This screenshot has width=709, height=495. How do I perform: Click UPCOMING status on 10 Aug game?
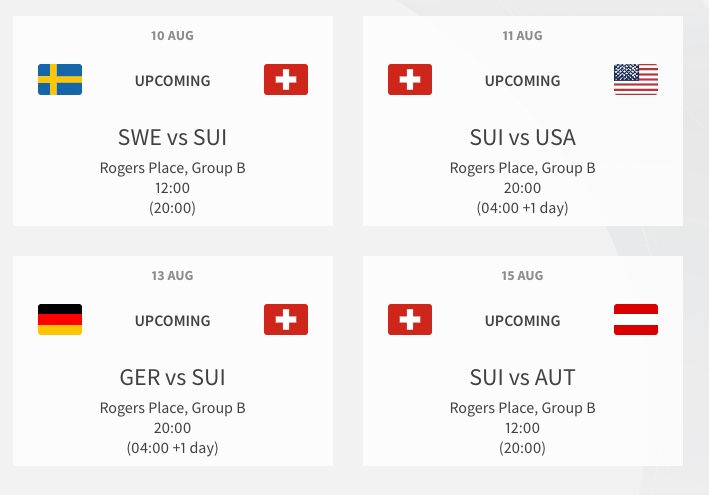[173, 81]
